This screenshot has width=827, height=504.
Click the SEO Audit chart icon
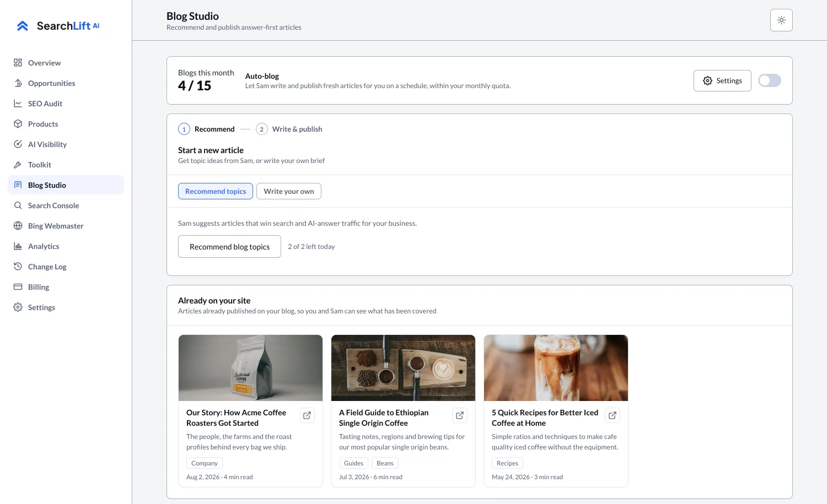coord(18,104)
